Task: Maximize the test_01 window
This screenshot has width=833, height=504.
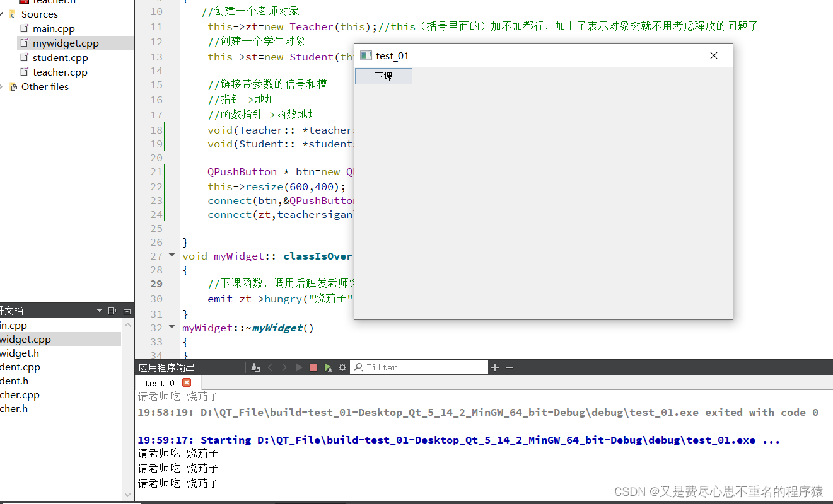Action: point(677,55)
